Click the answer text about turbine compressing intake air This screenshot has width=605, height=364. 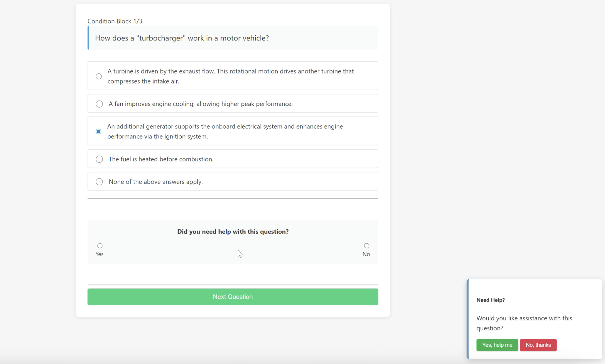(230, 76)
